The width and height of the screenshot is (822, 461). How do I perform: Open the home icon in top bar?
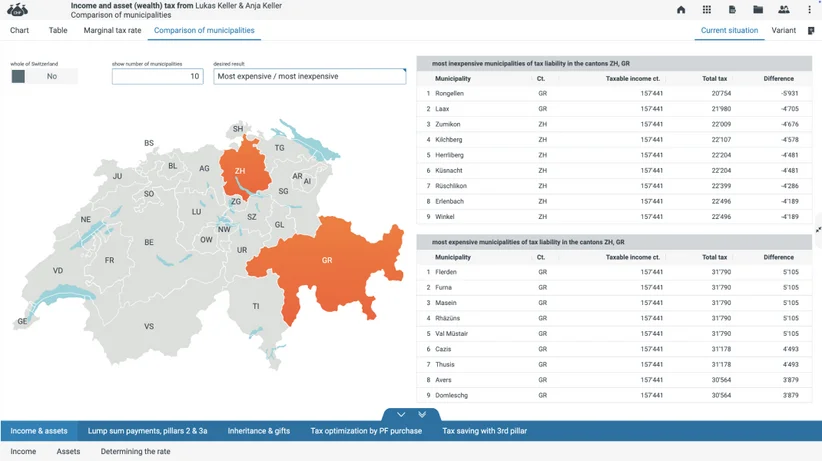(681, 9)
